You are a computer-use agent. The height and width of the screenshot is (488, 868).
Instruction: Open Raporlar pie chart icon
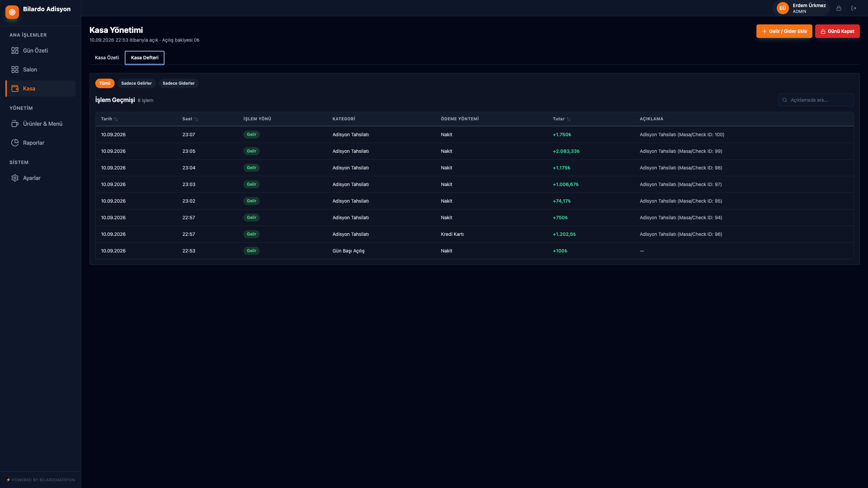point(15,143)
